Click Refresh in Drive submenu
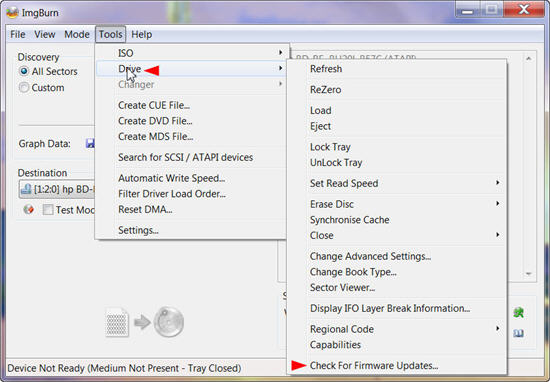The width and height of the screenshot is (550, 382). [x=397, y=69]
